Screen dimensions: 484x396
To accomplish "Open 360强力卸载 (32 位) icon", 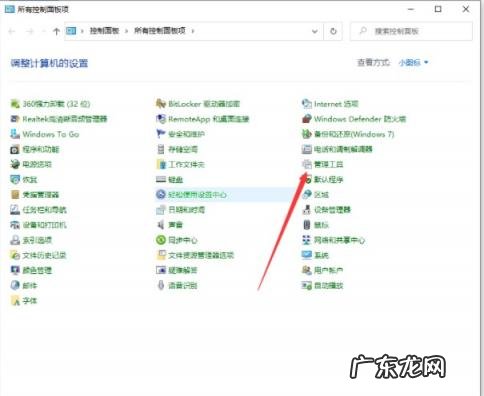I will click(15, 104).
